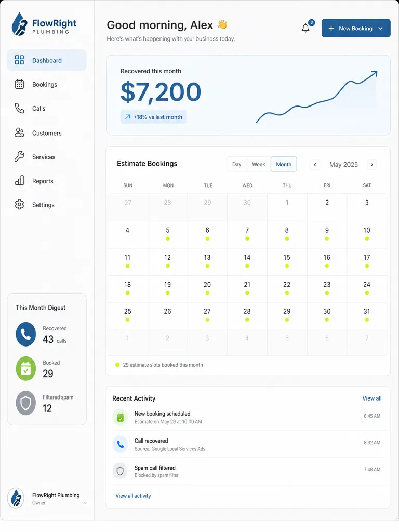This screenshot has height=532, width=399.
Task: Click the Bookings calendar icon
Action: click(x=19, y=84)
